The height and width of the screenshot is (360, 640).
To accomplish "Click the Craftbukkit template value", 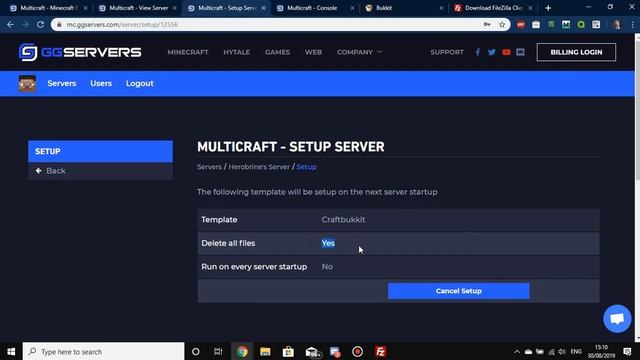I will pyautogui.click(x=343, y=220).
